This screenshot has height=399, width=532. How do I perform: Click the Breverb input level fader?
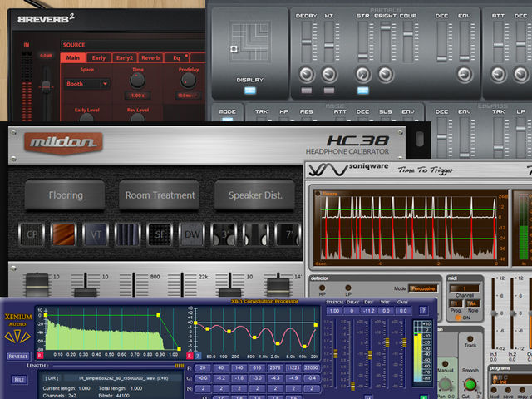click(x=47, y=86)
